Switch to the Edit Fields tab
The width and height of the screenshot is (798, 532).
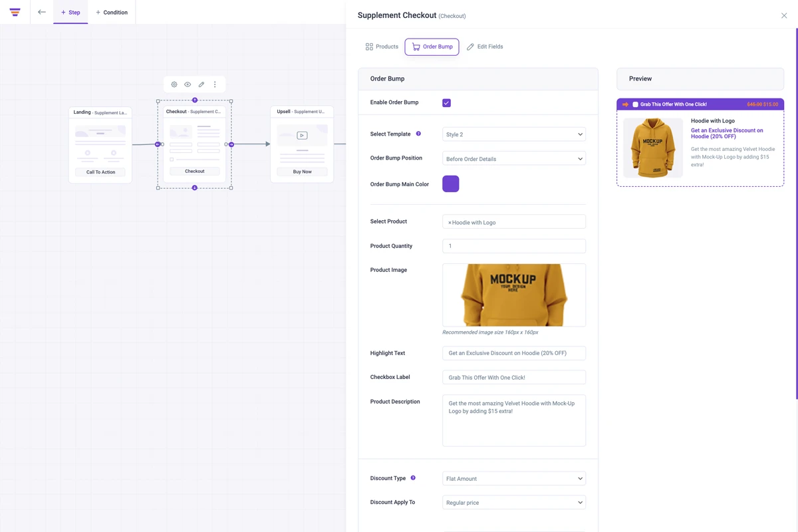click(x=485, y=47)
